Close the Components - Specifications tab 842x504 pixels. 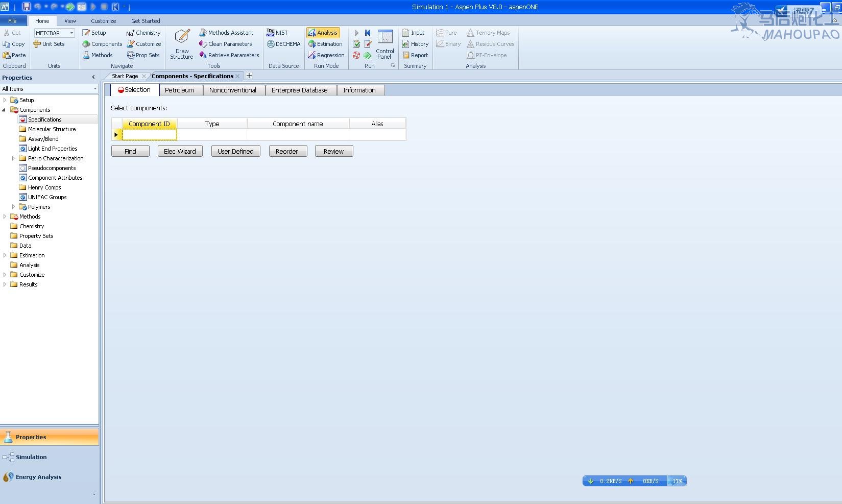[x=238, y=76]
